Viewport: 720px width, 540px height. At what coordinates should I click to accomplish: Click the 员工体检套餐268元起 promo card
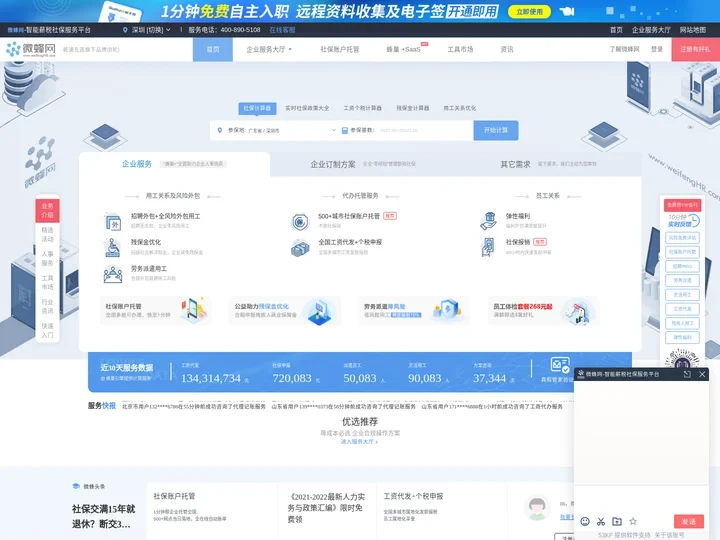pos(544,310)
